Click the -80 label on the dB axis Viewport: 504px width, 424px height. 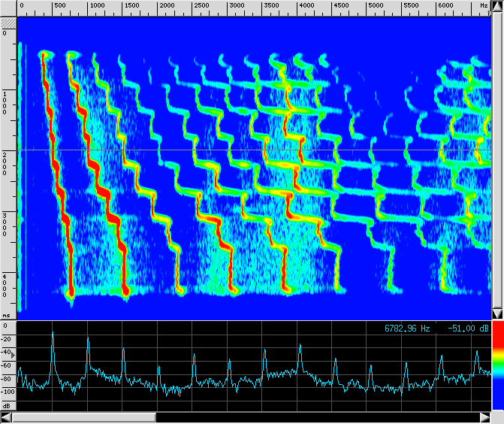coord(7,365)
